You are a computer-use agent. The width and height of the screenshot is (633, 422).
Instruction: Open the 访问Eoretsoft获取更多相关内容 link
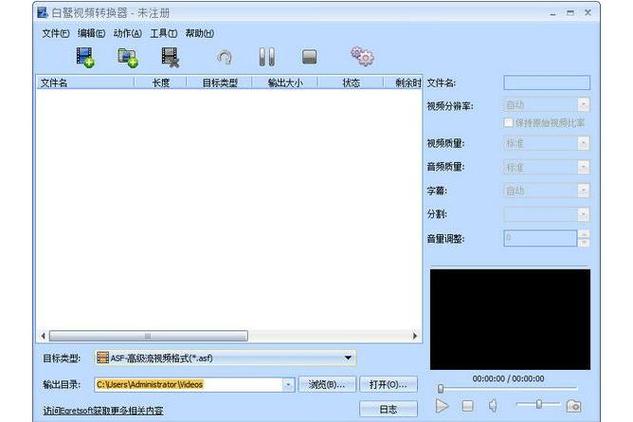tap(103, 411)
